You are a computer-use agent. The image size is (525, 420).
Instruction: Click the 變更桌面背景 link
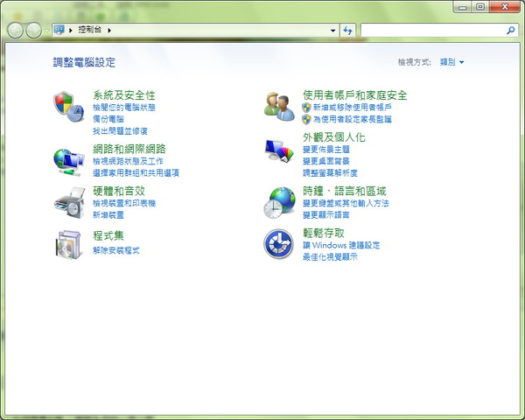326,161
